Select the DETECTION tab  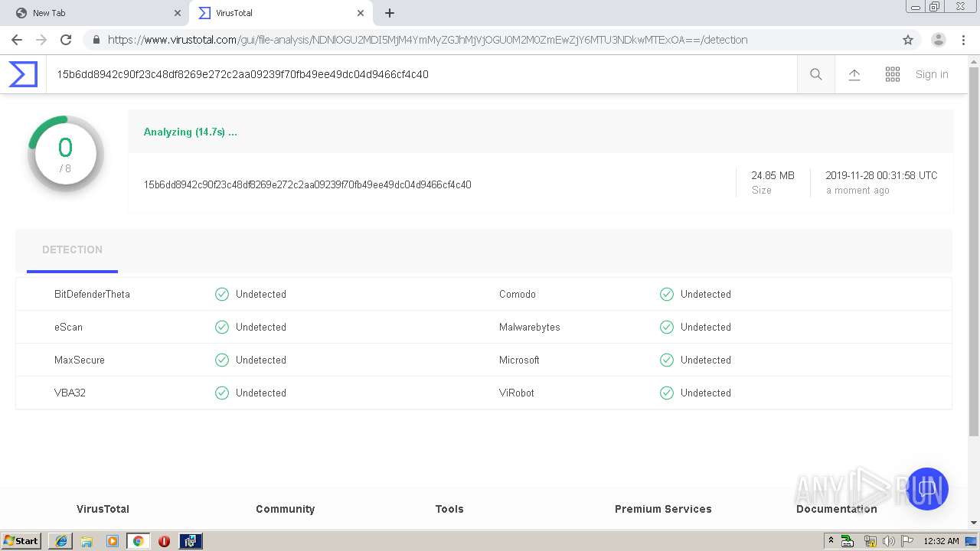pyautogui.click(x=72, y=250)
